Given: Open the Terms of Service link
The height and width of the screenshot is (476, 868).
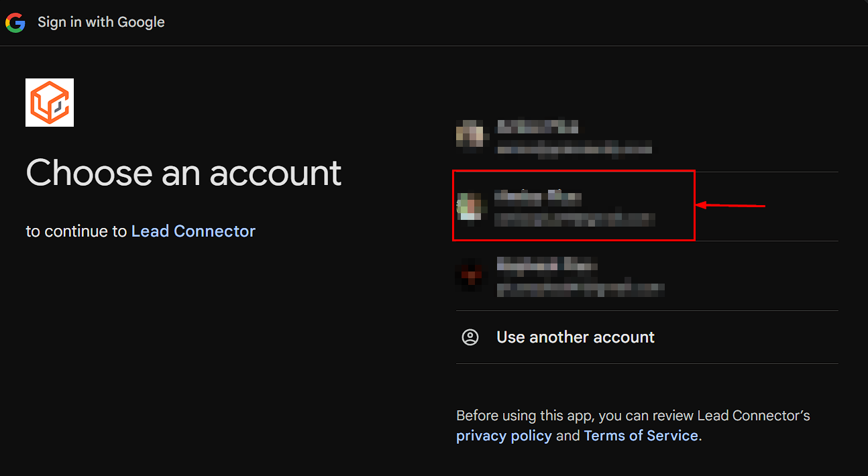Looking at the screenshot, I should (641, 435).
